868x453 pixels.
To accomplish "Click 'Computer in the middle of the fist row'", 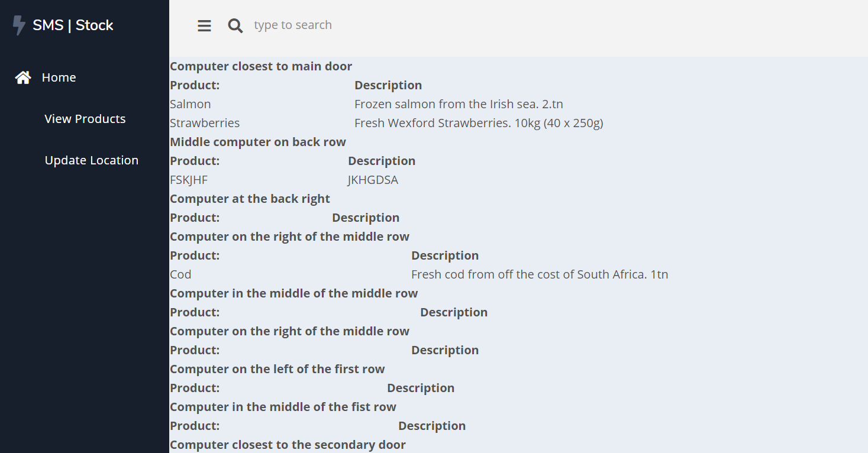I will pyautogui.click(x=283, y=407).
